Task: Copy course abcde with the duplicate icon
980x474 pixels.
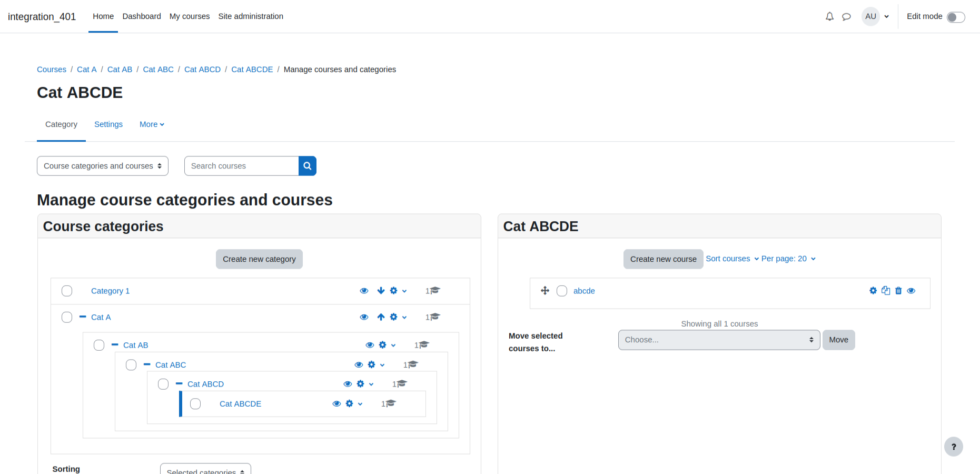Action: 886,291
